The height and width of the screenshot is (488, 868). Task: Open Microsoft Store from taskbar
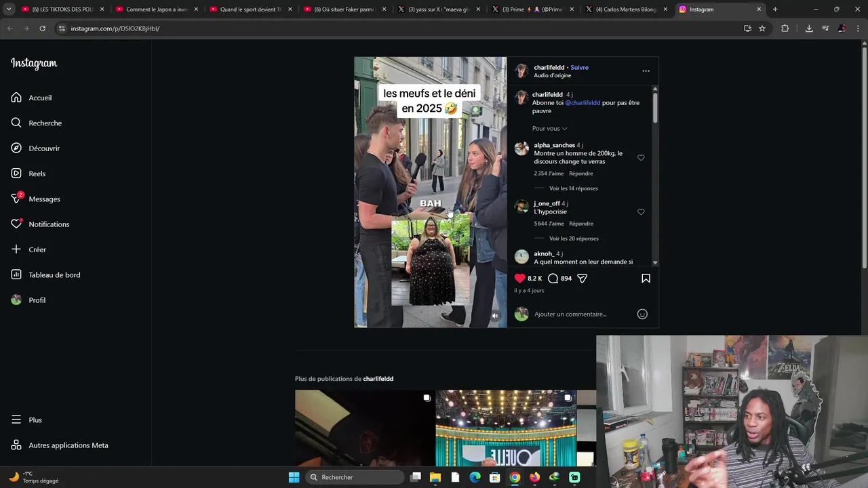(495, 477)
